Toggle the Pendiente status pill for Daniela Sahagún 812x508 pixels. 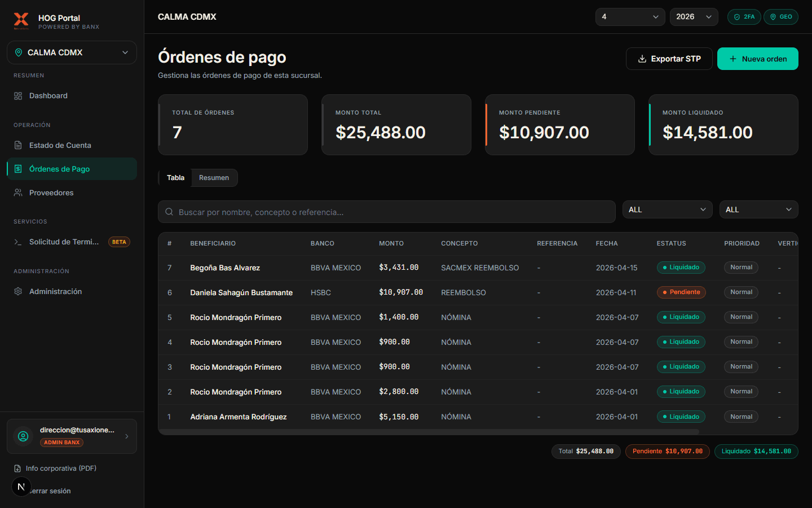(681, 292)
